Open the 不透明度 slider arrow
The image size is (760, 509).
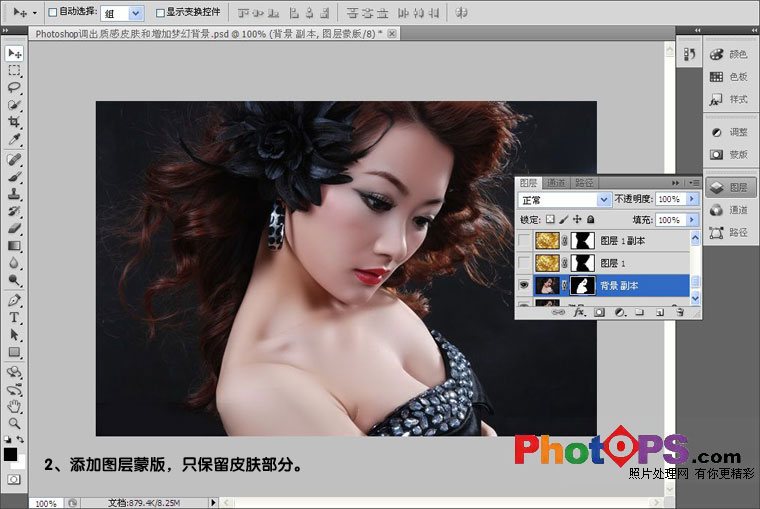[x=692, y=199]
